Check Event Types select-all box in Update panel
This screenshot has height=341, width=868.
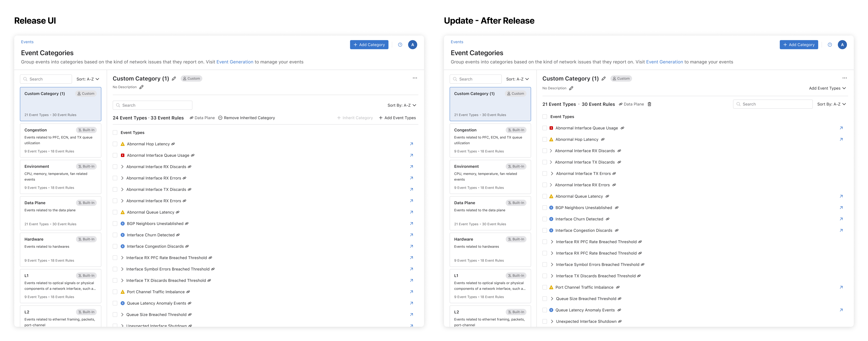tap(545, 117)
